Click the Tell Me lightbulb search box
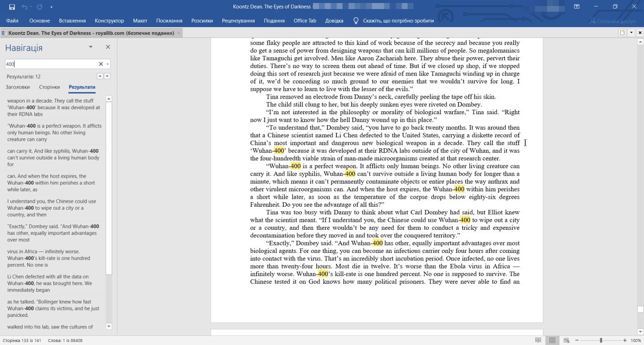 click(x=393, y=21)
